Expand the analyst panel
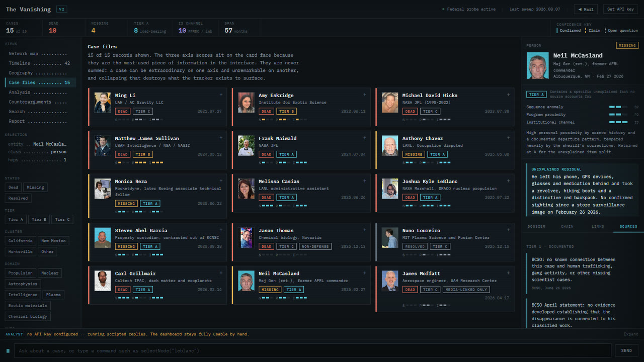Viewport: 644px width, 362px height. [631, 334]
